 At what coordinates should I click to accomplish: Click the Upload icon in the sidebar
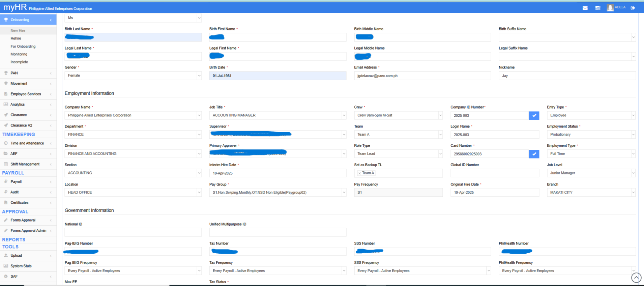6,255
